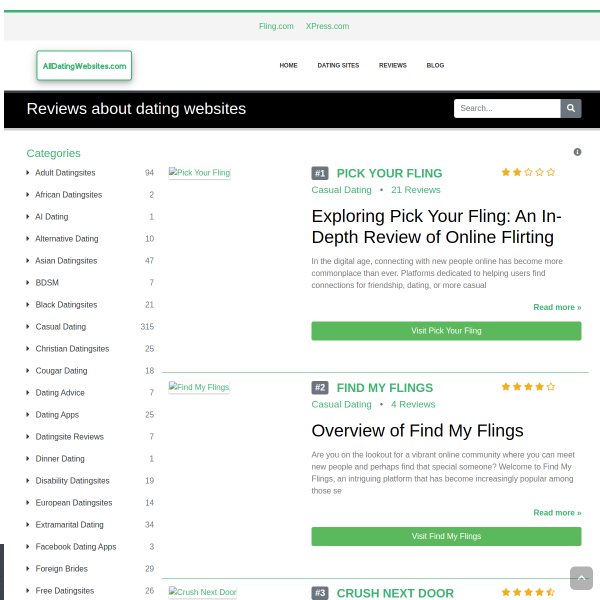
Task: Select the Alternative Dating category
Action: coord(67,238)
